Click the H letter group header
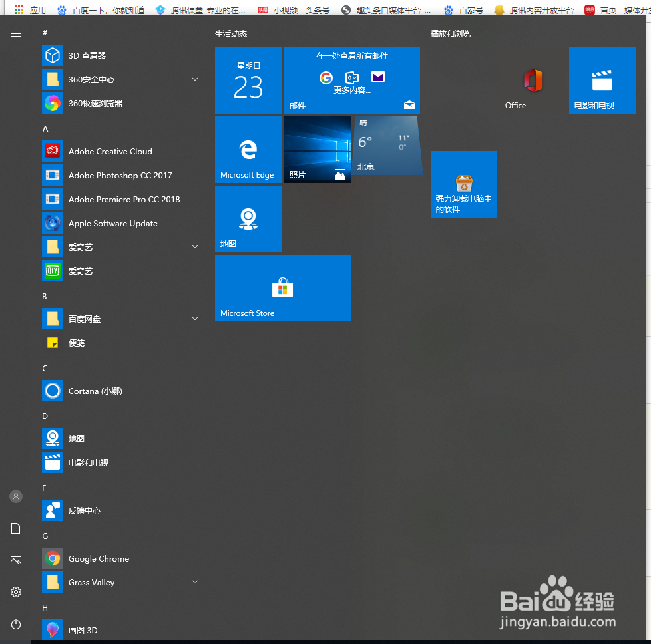The width and height of the screenshot is (651, 644). [x=45, y=607]
